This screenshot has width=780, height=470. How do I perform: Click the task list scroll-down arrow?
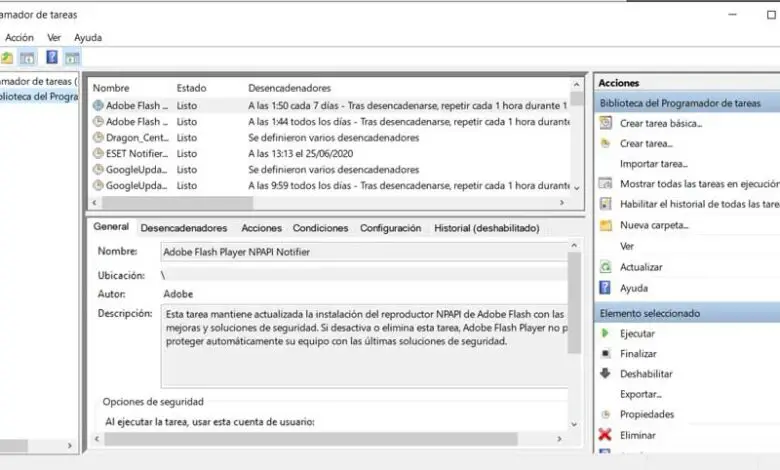577,188
